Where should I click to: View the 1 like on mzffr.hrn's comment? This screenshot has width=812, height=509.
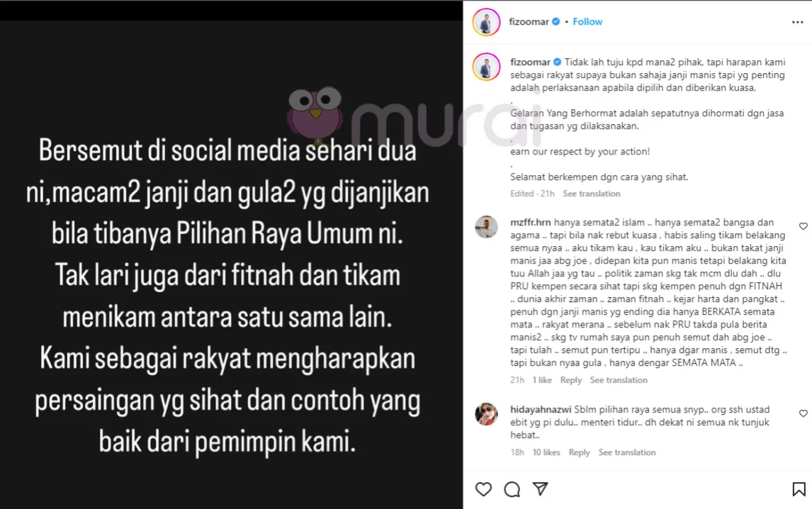tap(542, 380)
